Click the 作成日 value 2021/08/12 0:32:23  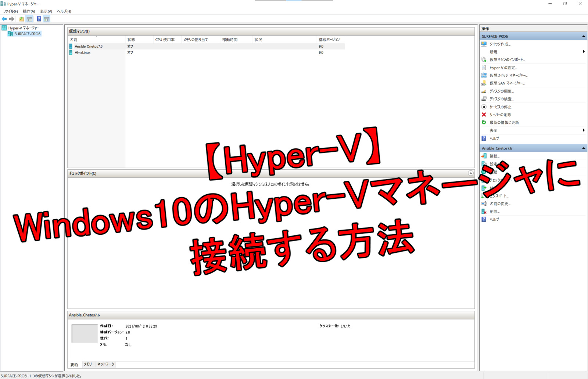(141, 326)
